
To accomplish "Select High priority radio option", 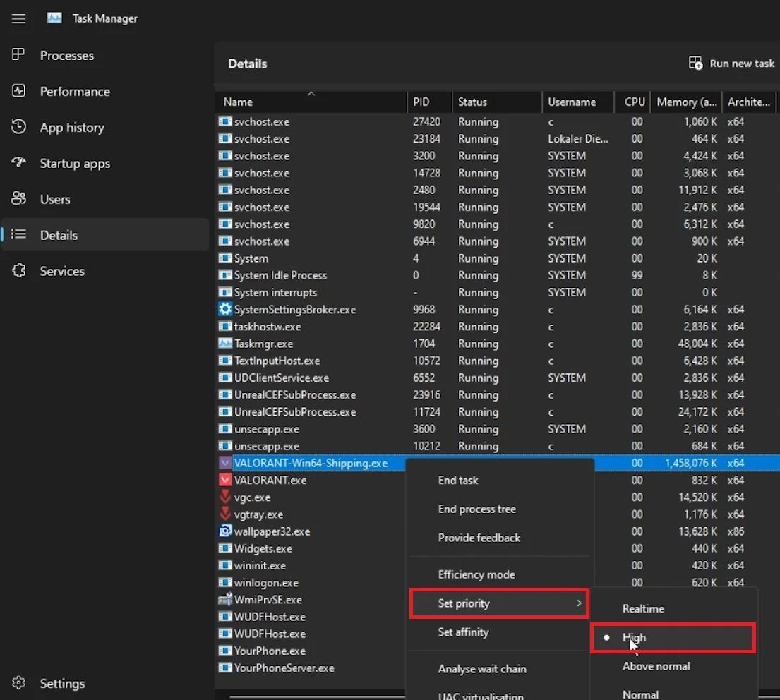I will coord(673,637).
